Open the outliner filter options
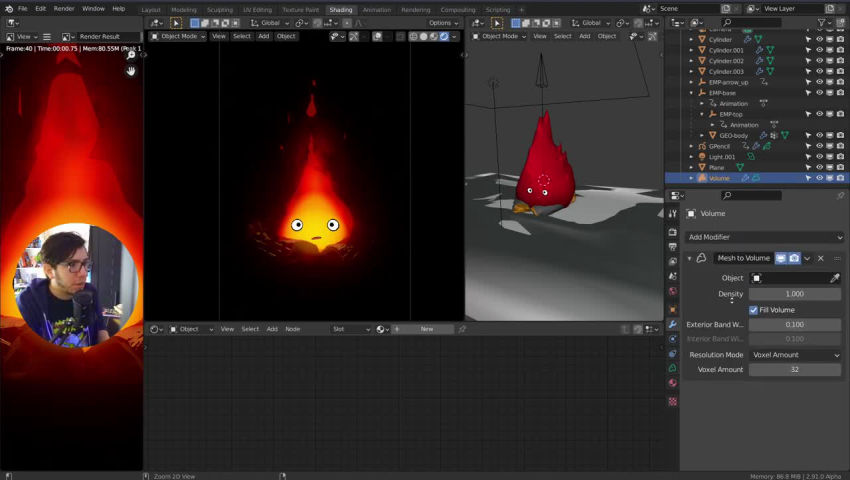Viewport: 850px width, 480px height. (825, 23)
